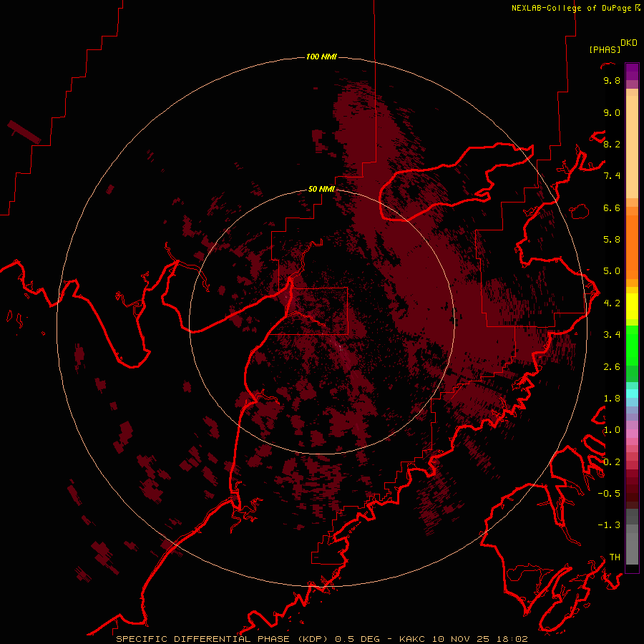Click the KAKC station identifier
644x644 pixels.
(x=413, y=639)
